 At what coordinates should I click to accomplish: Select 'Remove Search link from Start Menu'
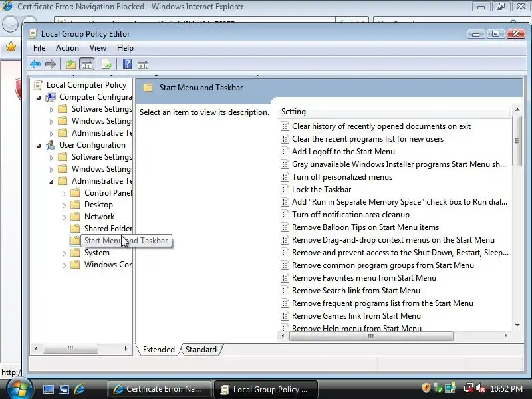356,291
